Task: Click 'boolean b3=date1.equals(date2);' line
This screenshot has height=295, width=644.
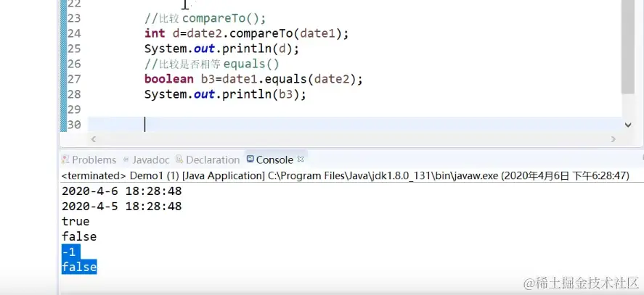Action: [x=253, y=79]
